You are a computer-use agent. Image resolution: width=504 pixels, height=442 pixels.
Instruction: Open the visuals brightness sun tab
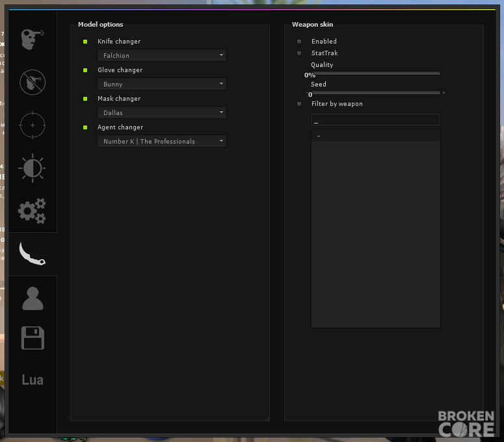[x=32, y=168]
